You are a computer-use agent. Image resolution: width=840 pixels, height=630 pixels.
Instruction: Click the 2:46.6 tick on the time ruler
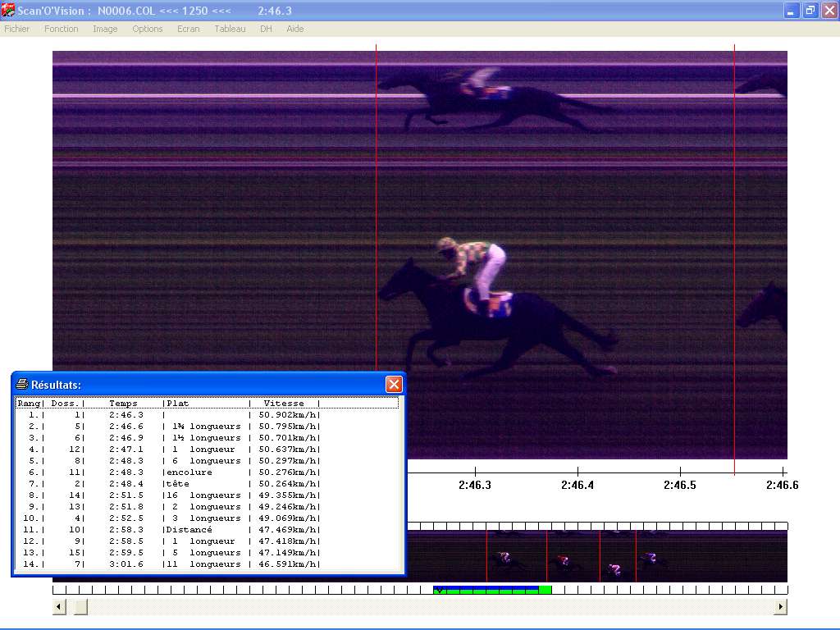783,472
